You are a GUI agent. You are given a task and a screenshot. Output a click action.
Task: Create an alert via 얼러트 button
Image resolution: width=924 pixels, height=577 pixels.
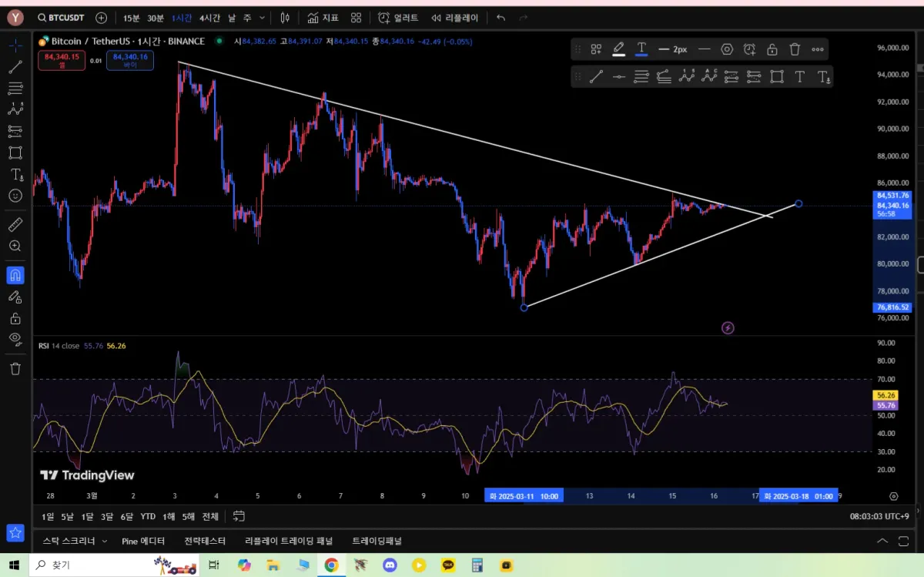(x=398, y=18)
